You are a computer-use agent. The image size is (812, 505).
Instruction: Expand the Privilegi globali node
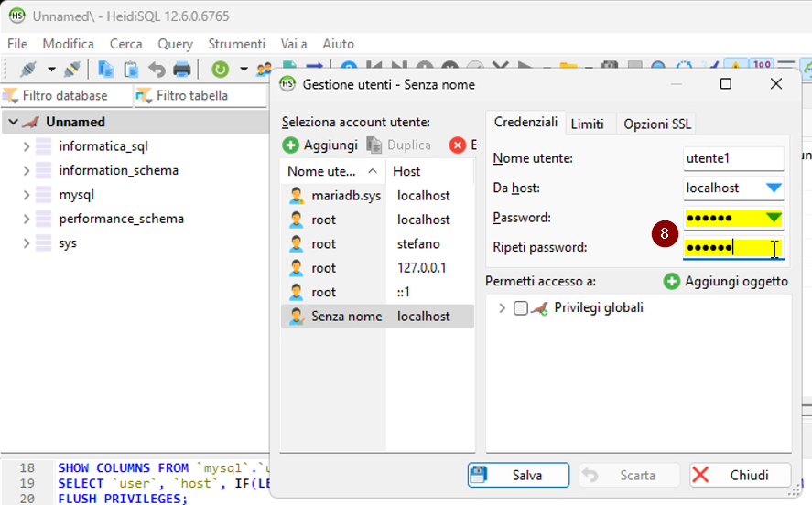tap(502, 308)
